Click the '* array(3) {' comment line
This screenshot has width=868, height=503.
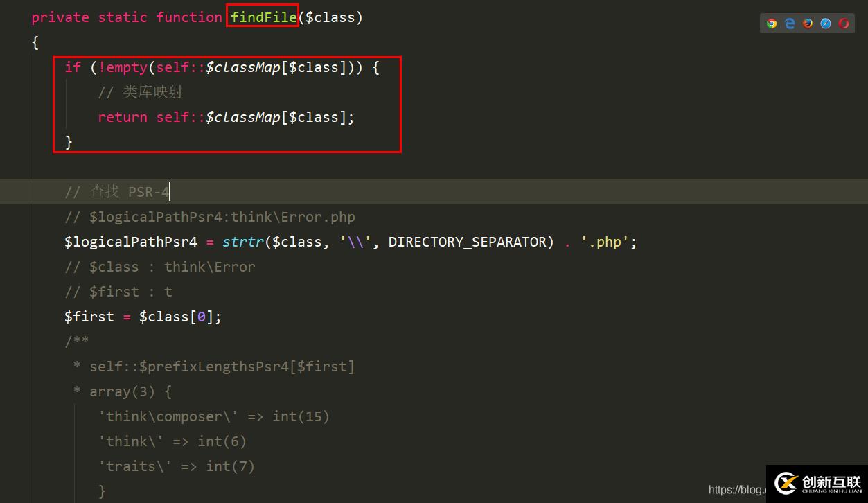[123, 391]
